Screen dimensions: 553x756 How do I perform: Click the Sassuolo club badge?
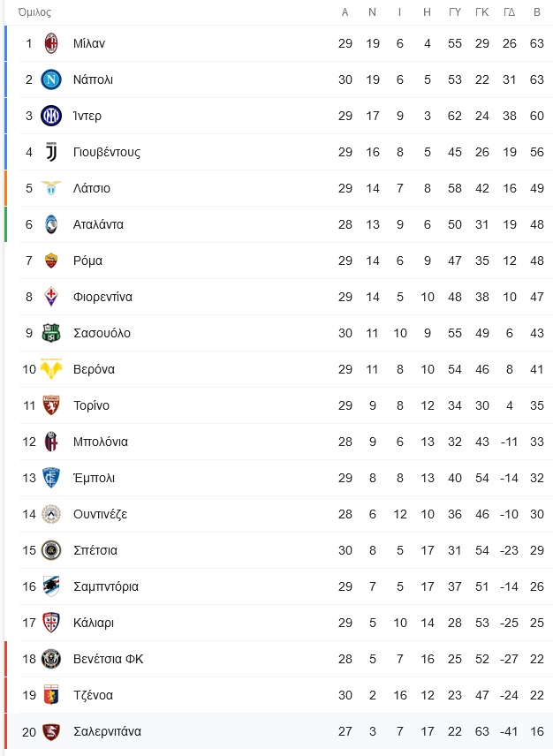click(51, 333)
